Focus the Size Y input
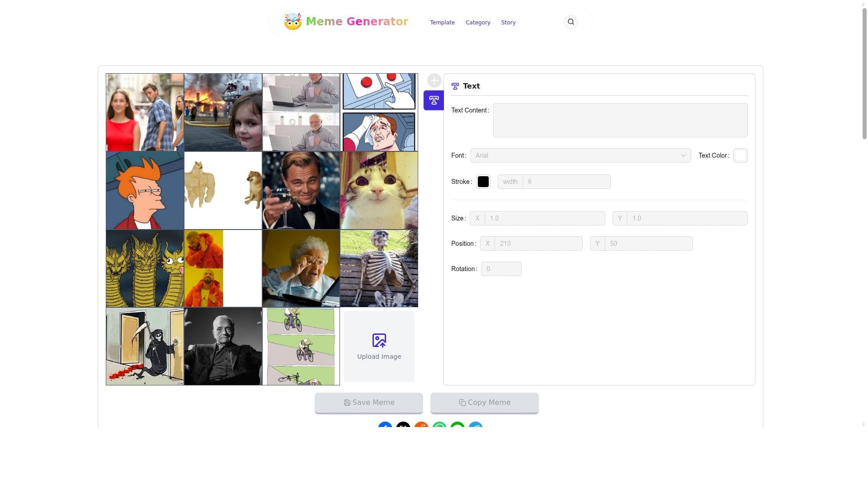This screenshot has width=868, height=488. click(x=687, y=218)
